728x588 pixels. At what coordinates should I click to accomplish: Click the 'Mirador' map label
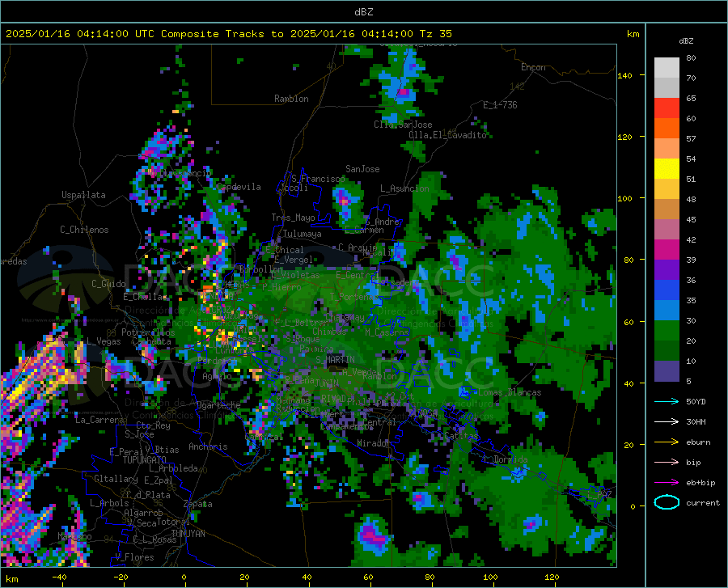click(374, 443)
